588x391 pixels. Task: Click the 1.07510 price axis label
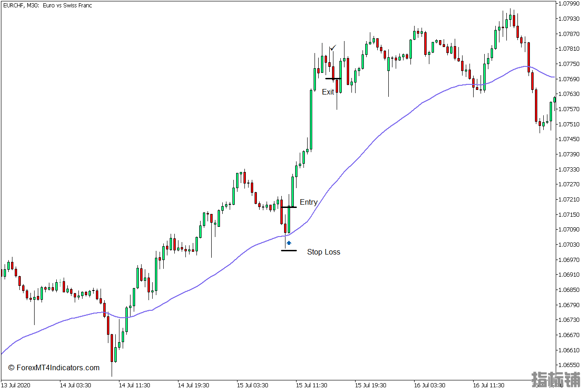pyautogui.click(x=568, y=124)
